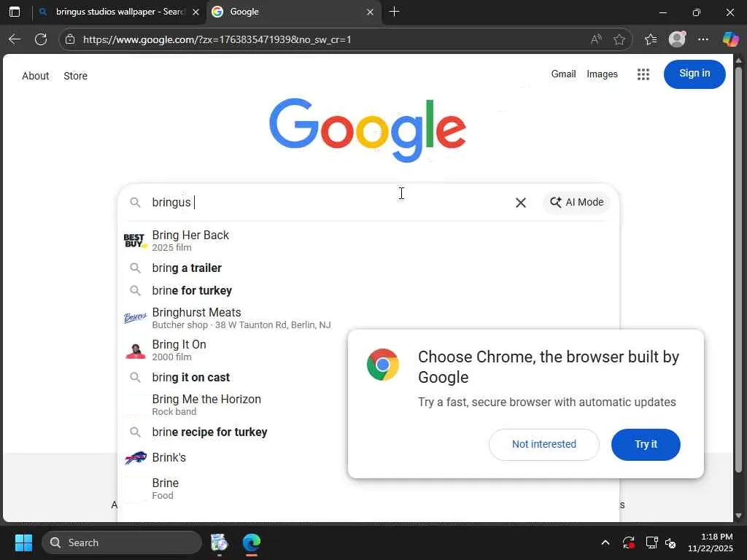747x560 pixels.
Task: Choose the Brink's suggestion
Action: pos(233,458)
